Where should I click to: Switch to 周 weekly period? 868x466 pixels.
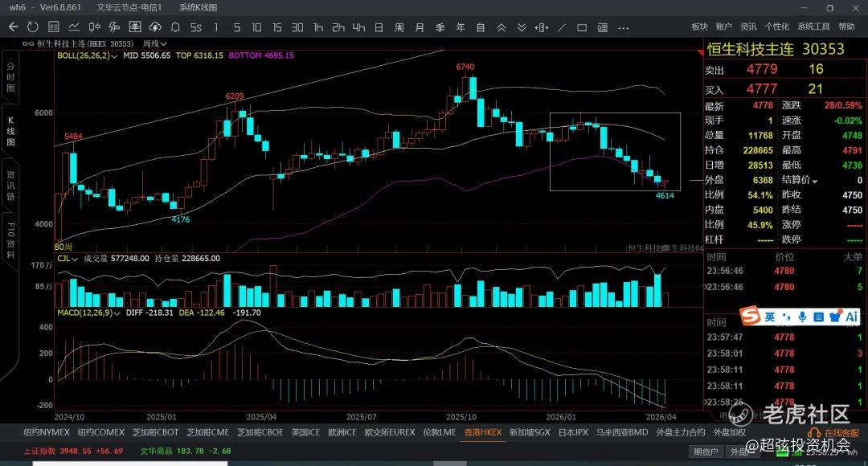tap(399, 27)
